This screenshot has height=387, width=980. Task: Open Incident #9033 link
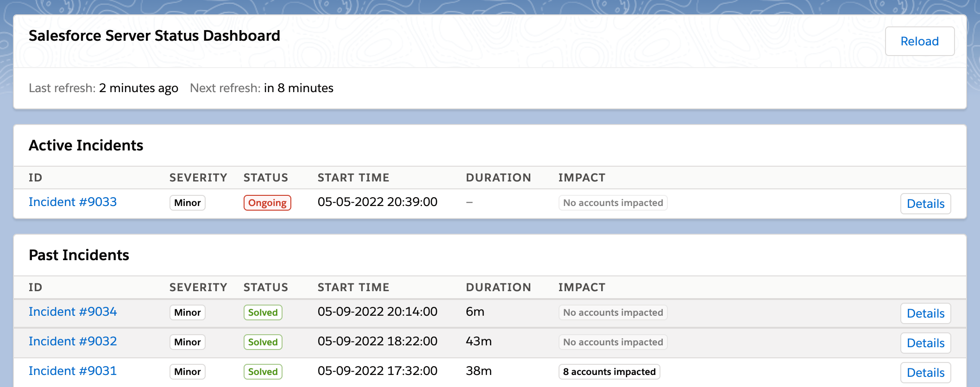coord(73,202)
